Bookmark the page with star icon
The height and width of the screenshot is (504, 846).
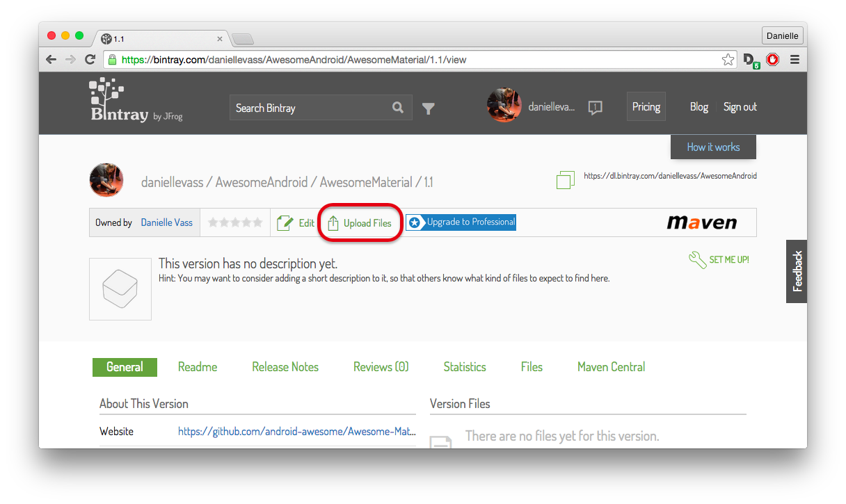click(x=728, y=60)
